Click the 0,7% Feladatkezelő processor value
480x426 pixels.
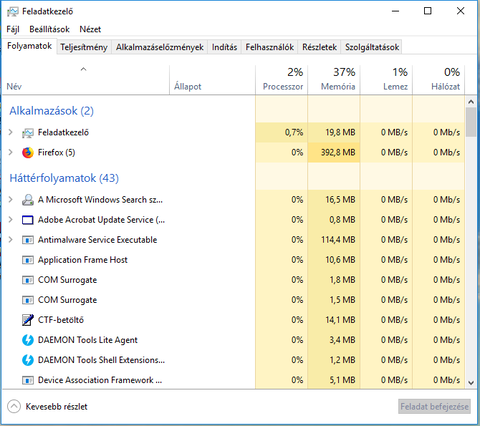(294, 133)
